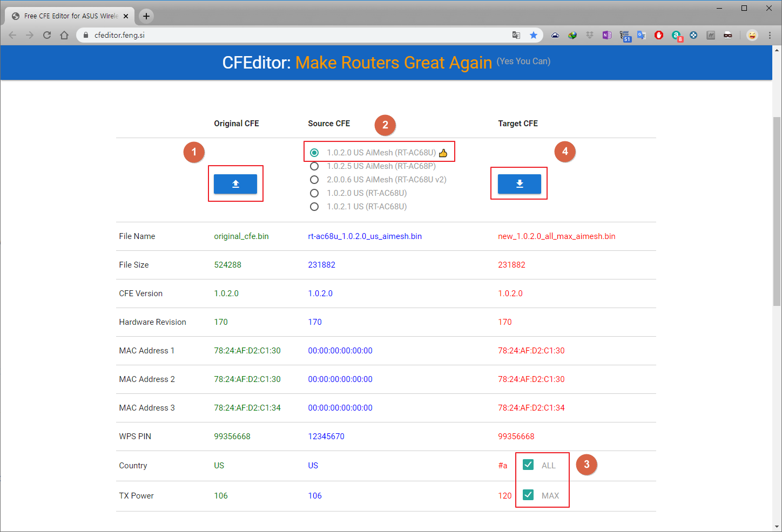Click the target TX Power value 120
The image size is (782, 532).
[505, 496]
